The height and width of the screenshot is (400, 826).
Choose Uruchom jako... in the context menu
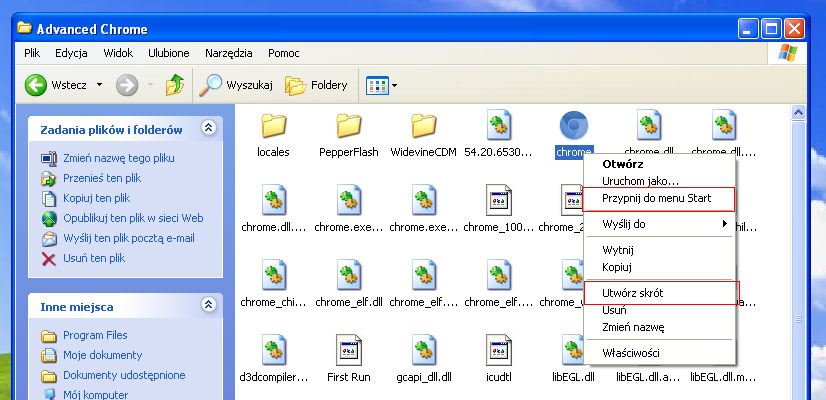click(659, 181)
